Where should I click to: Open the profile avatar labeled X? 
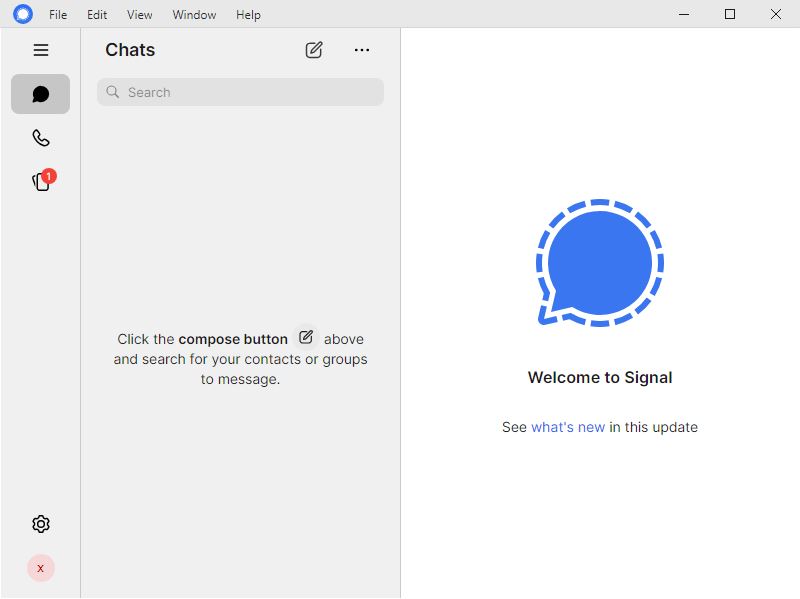click(x=41, y=568)
